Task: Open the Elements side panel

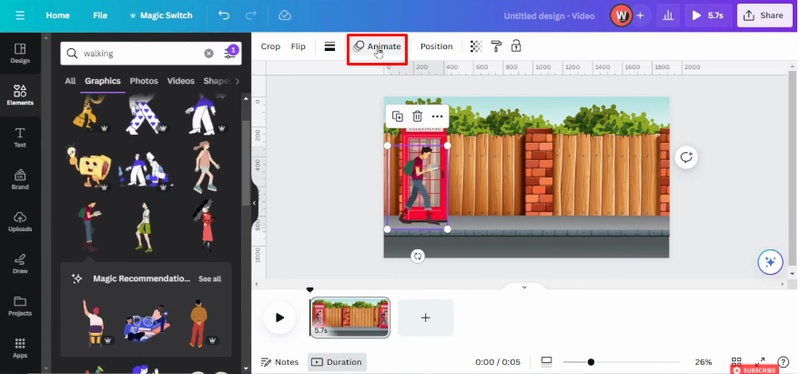Action: (x=20, y=95)
